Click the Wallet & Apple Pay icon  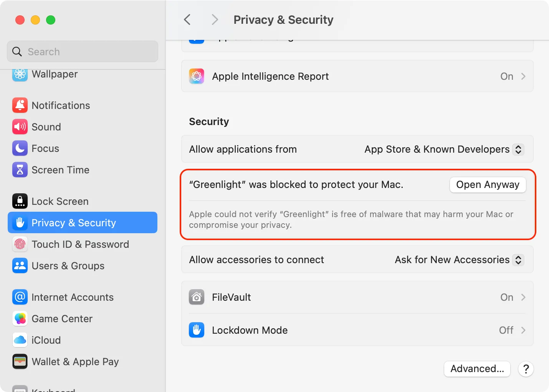pos(20,362)
